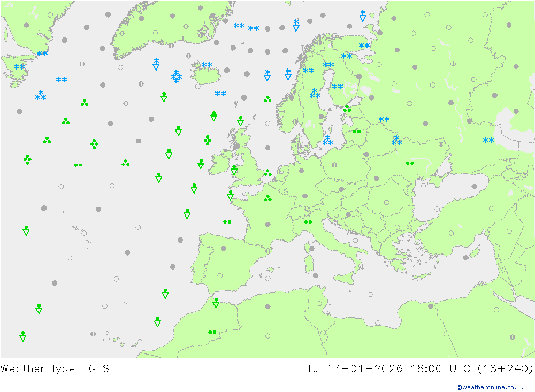Select the gray cloud dot over the Black Sea
535x392 pixels.
pos(474,186)
